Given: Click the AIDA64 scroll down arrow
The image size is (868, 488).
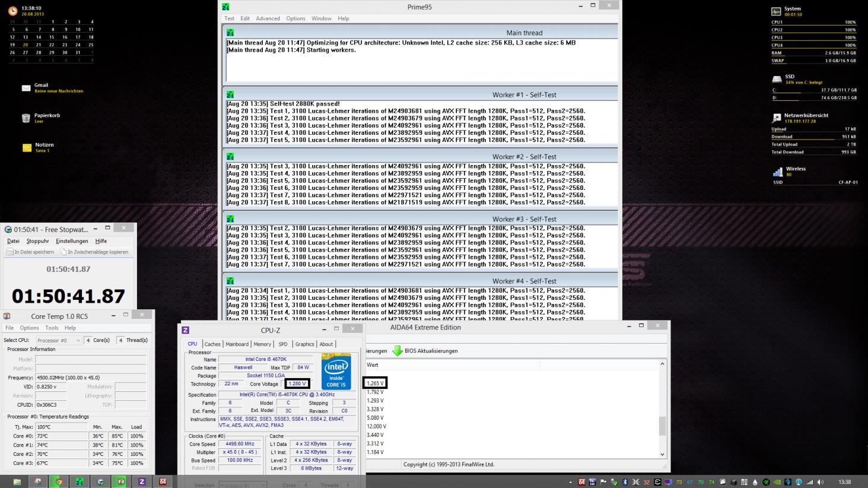Looking at the screenshot, I should (x=662, y=454).
